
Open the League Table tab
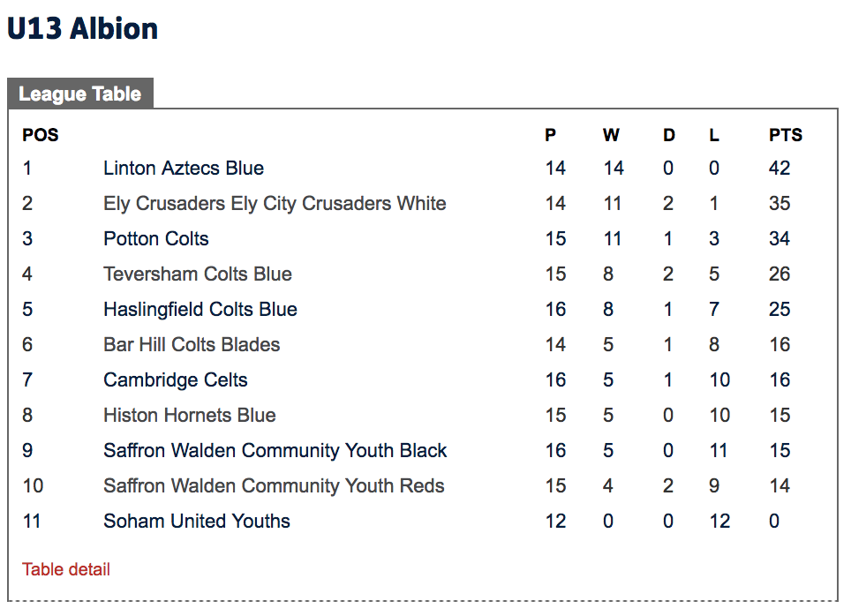point(80,94)
